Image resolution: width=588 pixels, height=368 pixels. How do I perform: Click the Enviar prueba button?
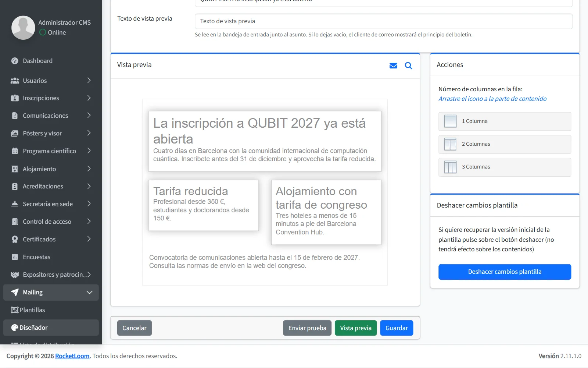[307, 328]
